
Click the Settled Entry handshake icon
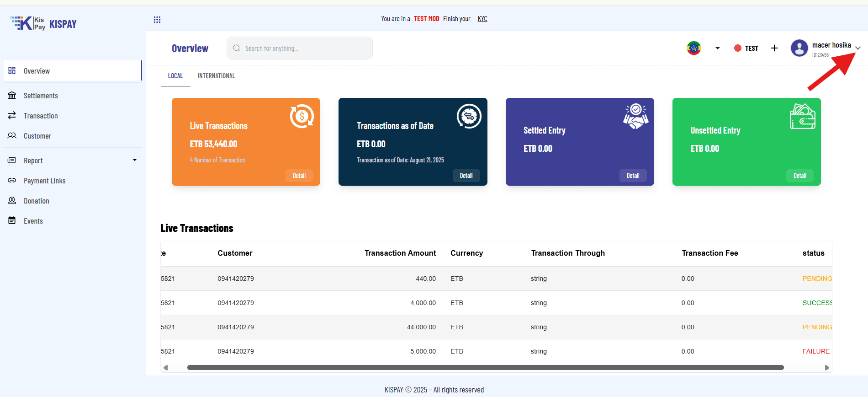[636, 116]
